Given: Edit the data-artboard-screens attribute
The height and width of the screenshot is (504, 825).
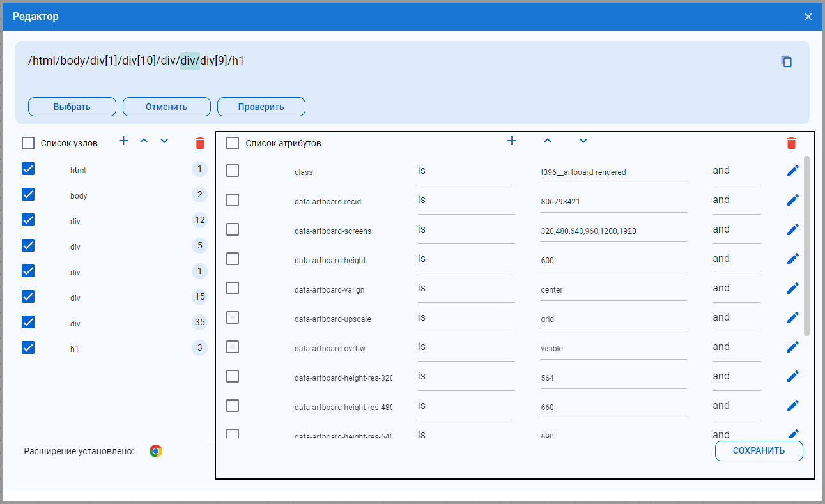Looking at the screenshot, I should tap(792, 229).
